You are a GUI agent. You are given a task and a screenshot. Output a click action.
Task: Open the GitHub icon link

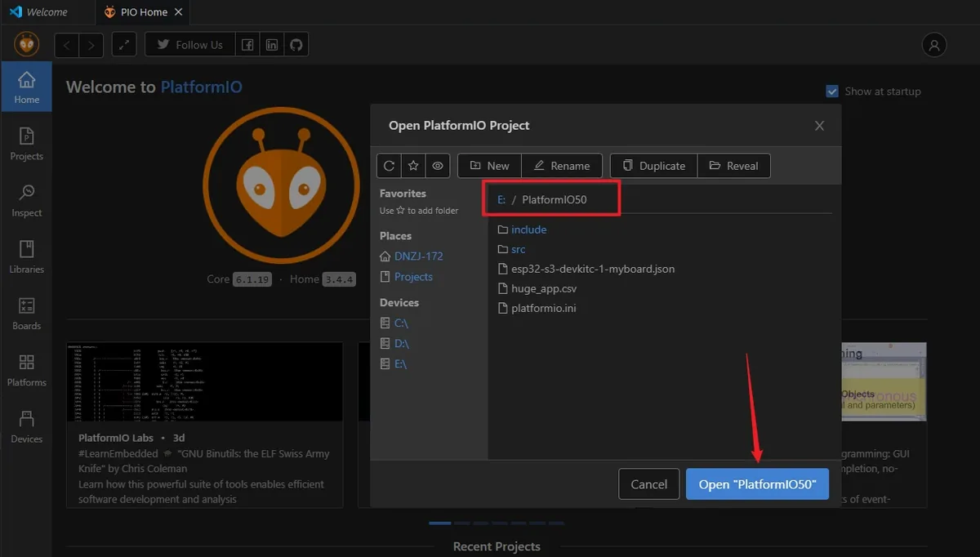[x=296, y=45]
